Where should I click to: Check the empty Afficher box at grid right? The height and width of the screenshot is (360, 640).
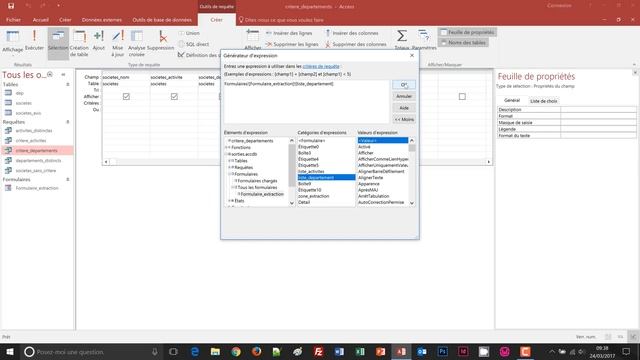pyautogui.click(x=462, y=96)
